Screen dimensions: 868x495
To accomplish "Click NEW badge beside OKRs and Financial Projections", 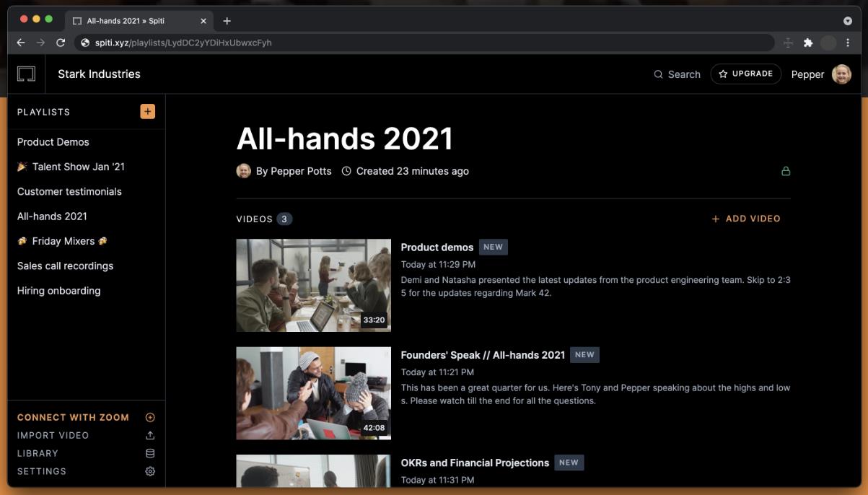I will 569,463.
